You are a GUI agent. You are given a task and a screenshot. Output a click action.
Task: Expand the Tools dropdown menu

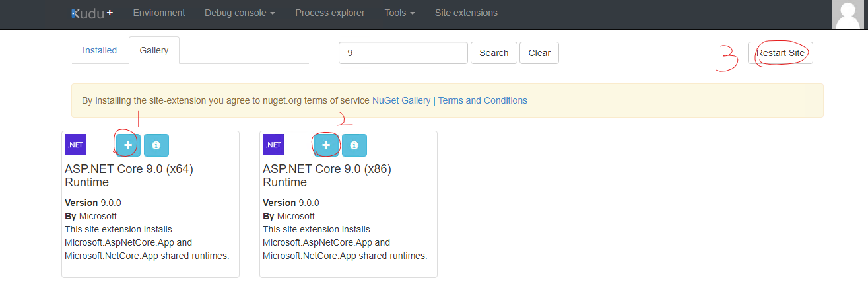coord(400,13)
